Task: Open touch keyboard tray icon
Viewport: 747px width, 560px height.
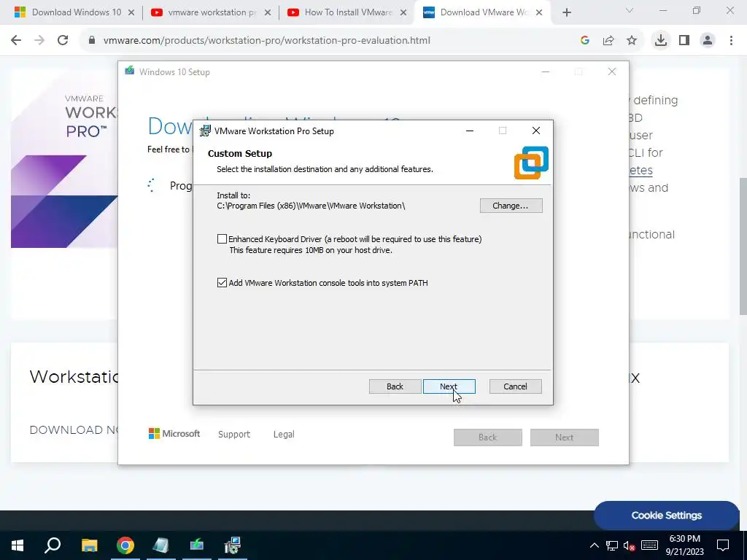Action: [x=649, y=545]
